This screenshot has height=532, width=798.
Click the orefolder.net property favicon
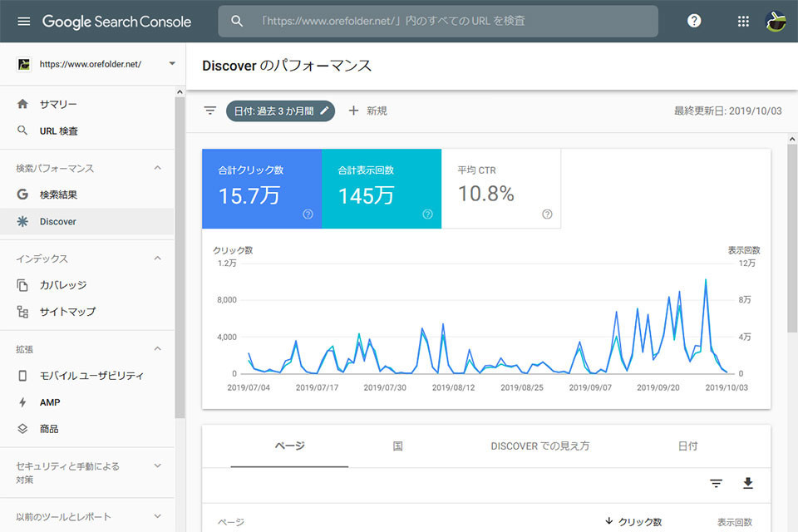[24, 64]
